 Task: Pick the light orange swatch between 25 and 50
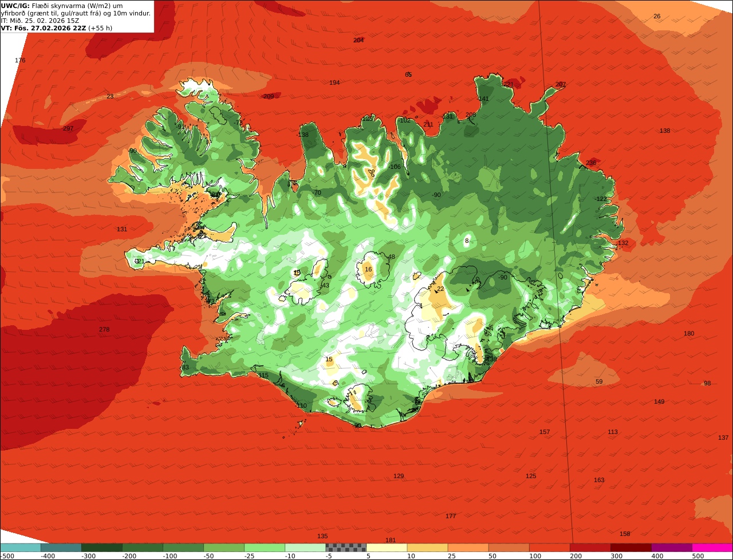[467, 547]
